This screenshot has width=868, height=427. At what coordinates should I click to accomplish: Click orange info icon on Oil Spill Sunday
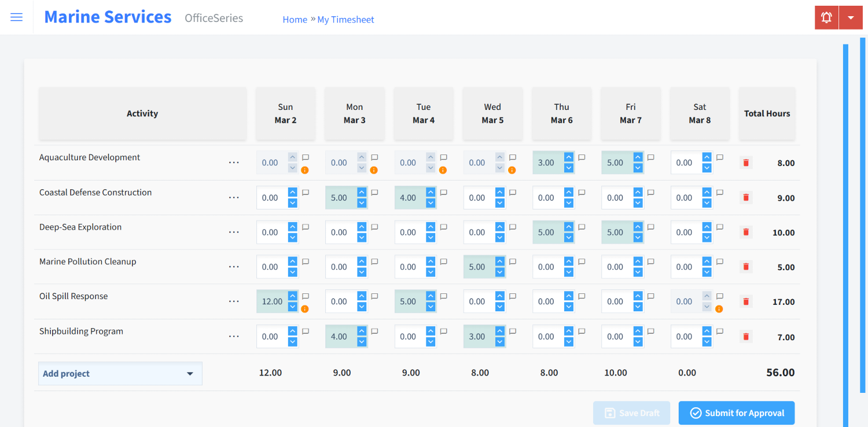[x=305, y=309]
